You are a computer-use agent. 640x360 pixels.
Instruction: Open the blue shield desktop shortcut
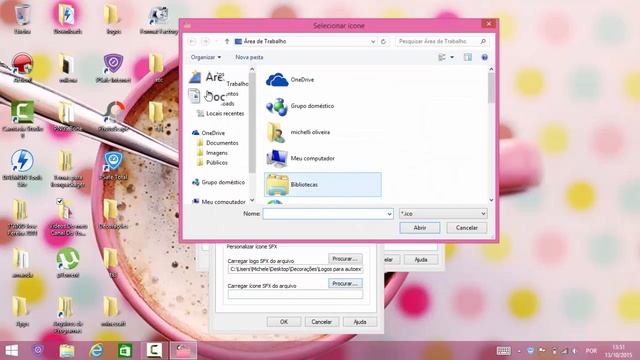(x=113, y=165)
